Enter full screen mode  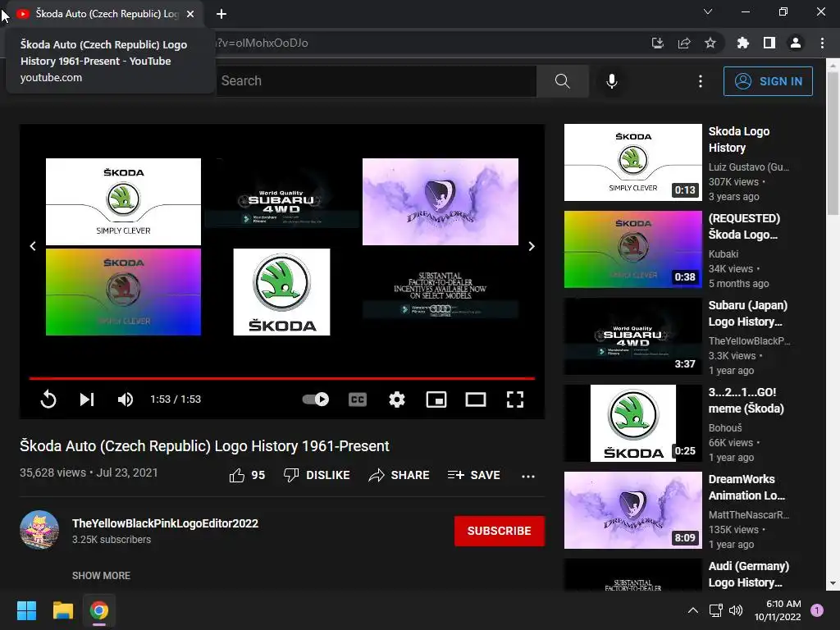[515, 399]
